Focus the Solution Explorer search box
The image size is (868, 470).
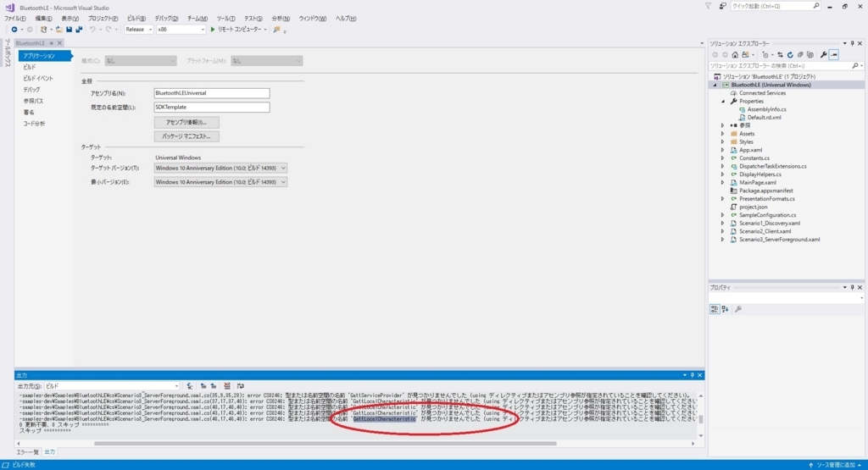pos(781,66)
